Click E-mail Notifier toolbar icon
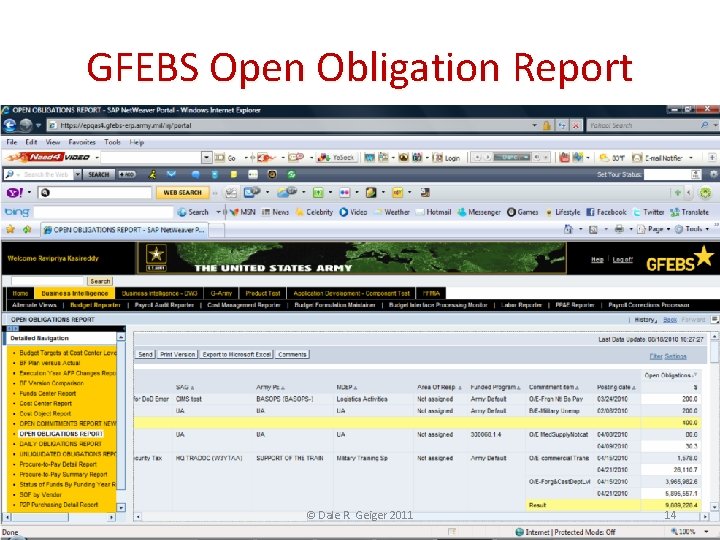Viewport: 720px width, 540px height. (657, 158)
